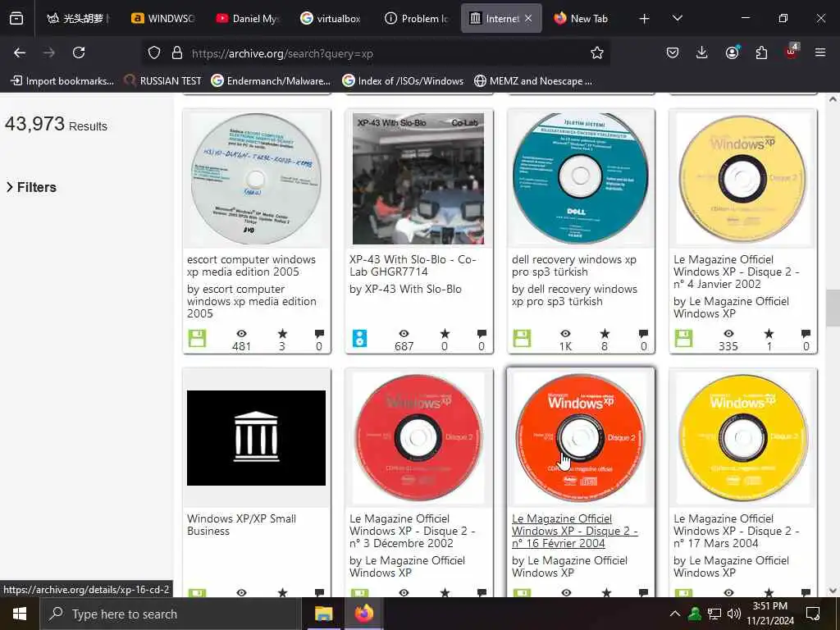Open Disque 2 n° 4 Janvier 2002 title

pyautogui.click(x=736, y=272)
